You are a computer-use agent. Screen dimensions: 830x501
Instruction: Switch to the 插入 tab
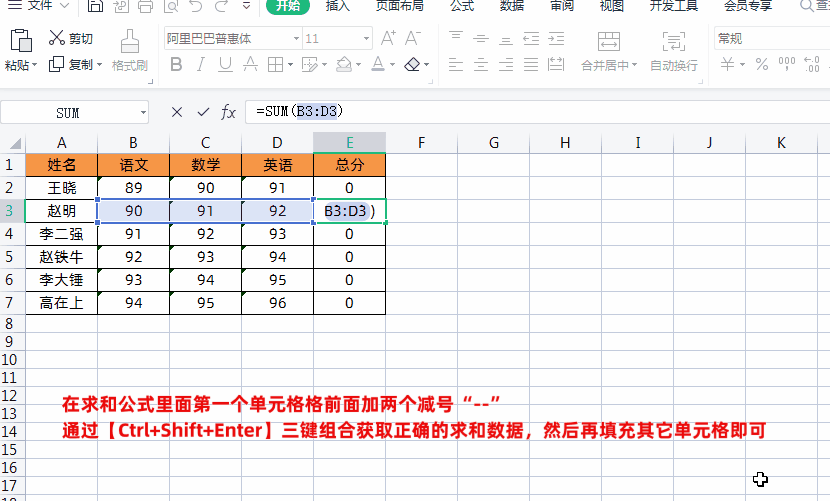[x=337, y=5]
